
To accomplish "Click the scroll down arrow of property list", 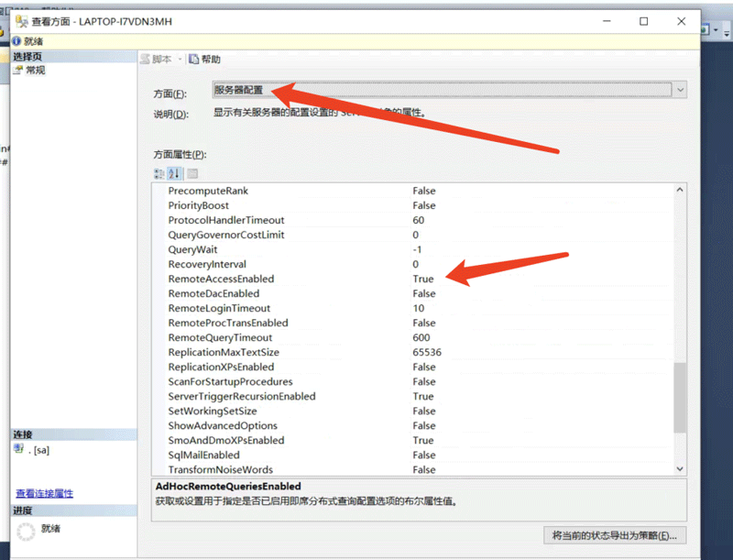I will pos(680,468).
